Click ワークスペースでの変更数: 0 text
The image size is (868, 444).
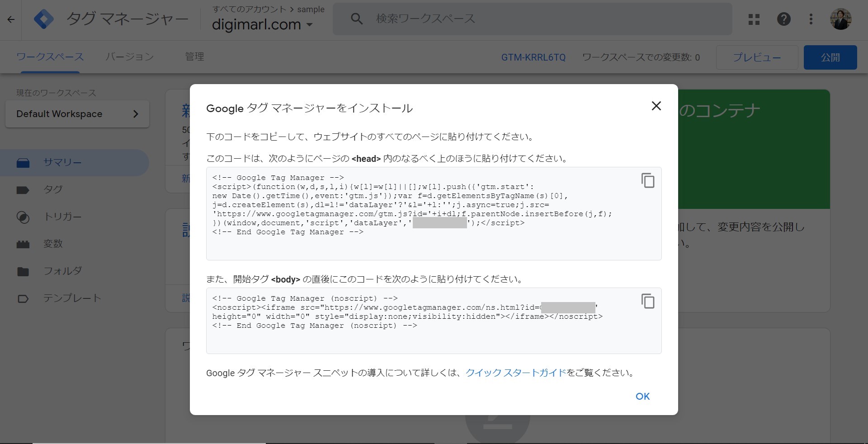click(x=641, y=57)
